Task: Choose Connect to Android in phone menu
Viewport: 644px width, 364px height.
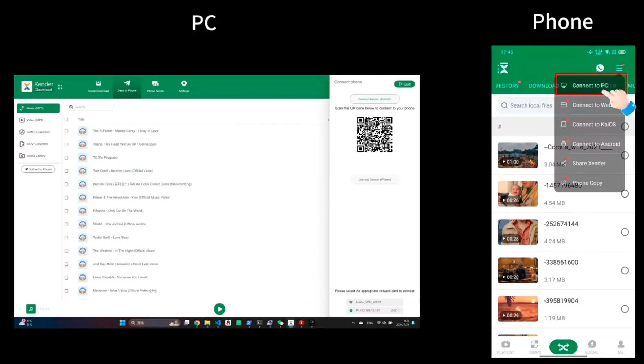Action: 590,144
